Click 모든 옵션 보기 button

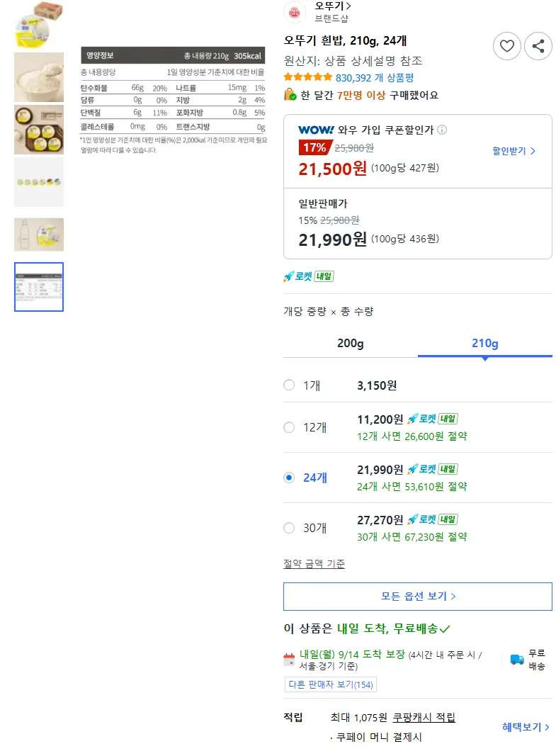click(418, 597)
